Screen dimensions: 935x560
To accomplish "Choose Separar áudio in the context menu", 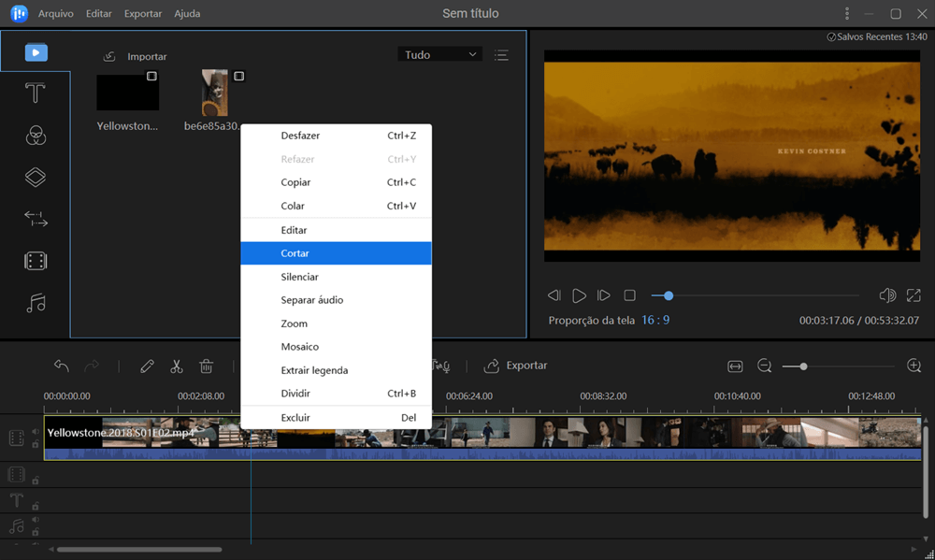I will pos(336,300).
